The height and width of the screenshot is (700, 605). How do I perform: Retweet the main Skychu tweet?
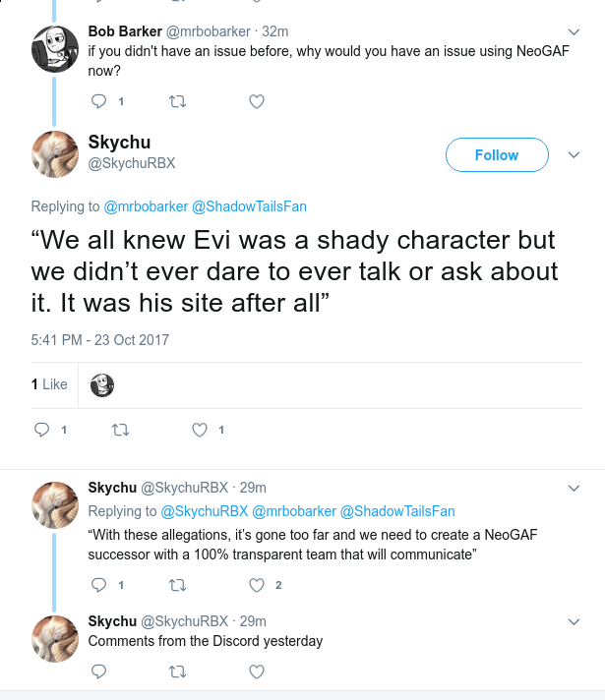(x=120, y=430)
